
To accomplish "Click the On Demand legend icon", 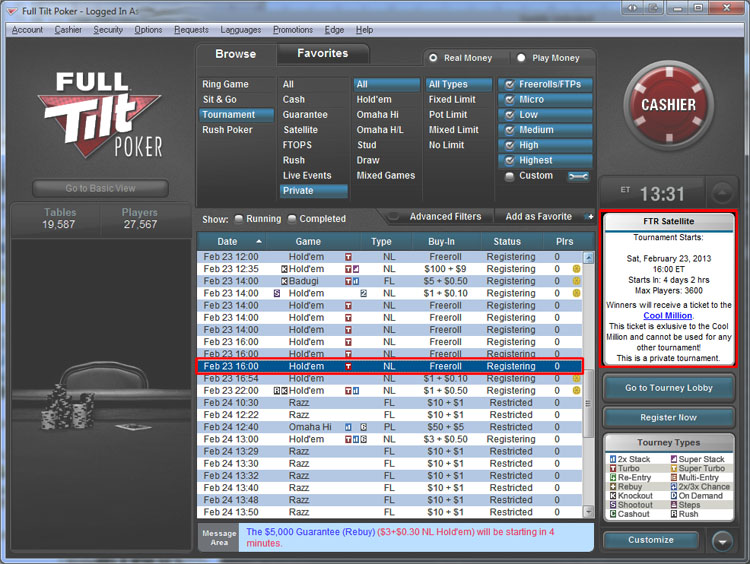I will pyautogui.click(x=673, y=496).
